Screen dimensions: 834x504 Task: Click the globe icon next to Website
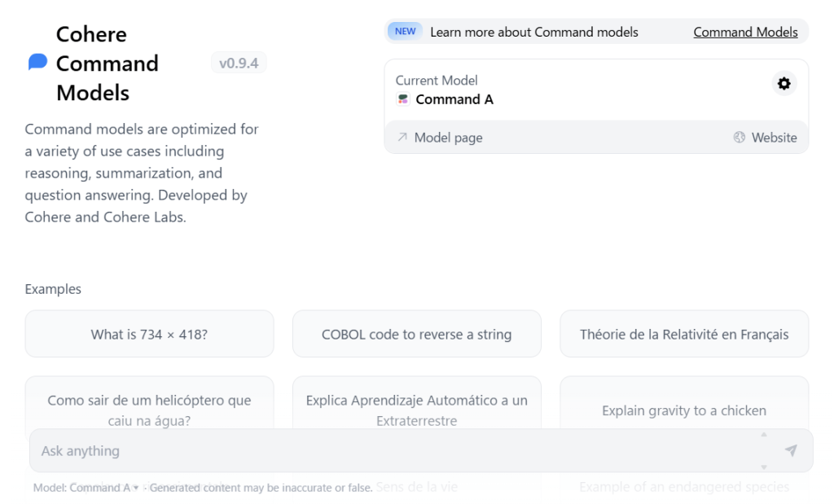740,138
